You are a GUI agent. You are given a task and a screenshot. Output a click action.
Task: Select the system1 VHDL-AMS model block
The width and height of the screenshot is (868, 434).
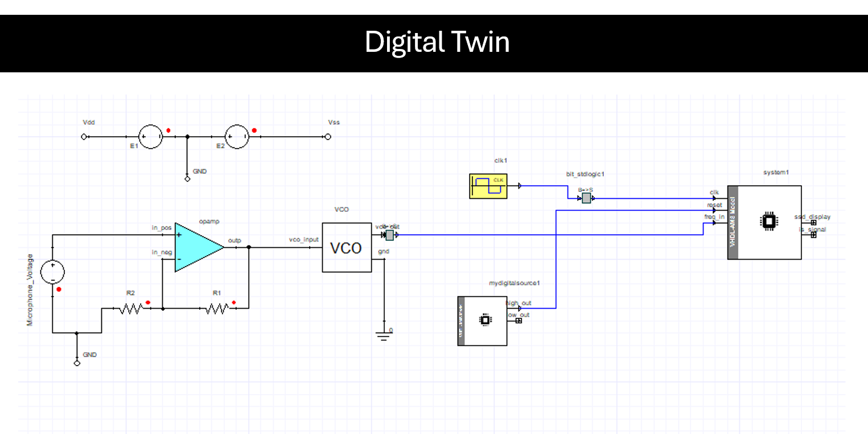pyautogui.click(x=764, y=222)
